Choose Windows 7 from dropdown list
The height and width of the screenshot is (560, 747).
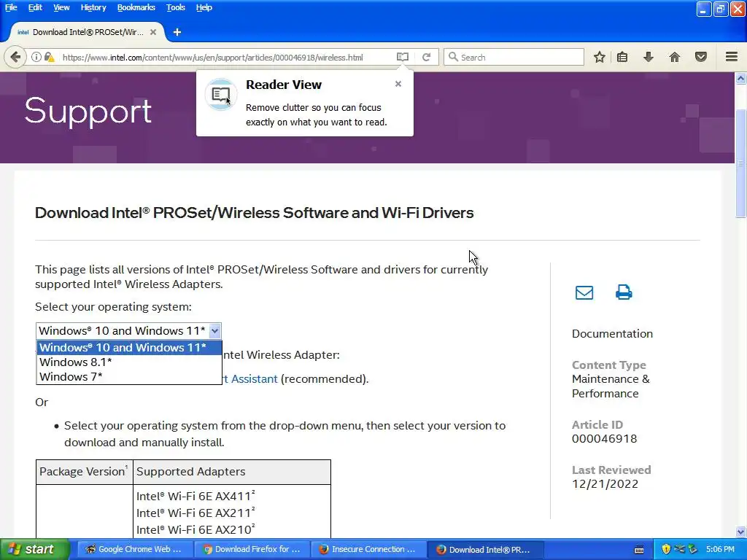pyautogui.click(x=129, y=377)
